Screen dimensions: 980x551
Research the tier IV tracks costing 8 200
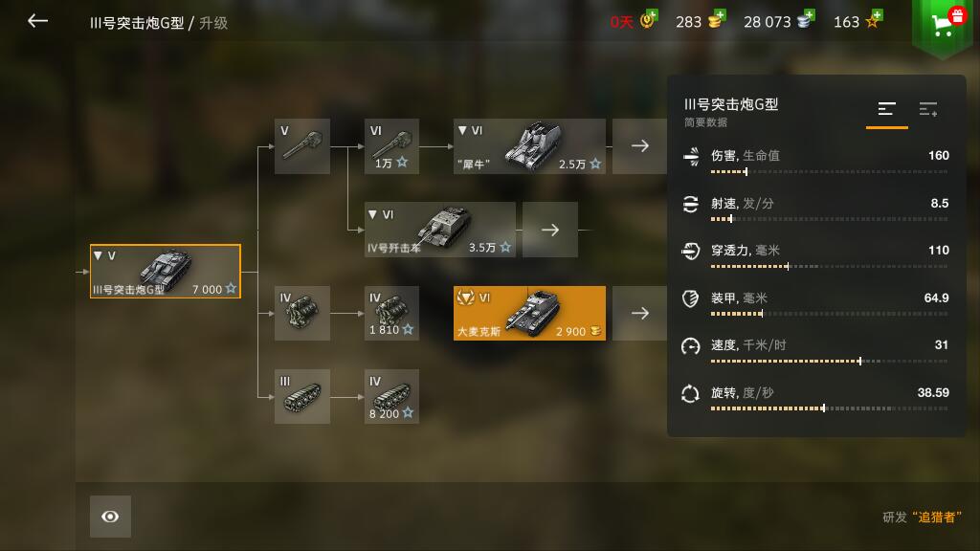(391, 397)
